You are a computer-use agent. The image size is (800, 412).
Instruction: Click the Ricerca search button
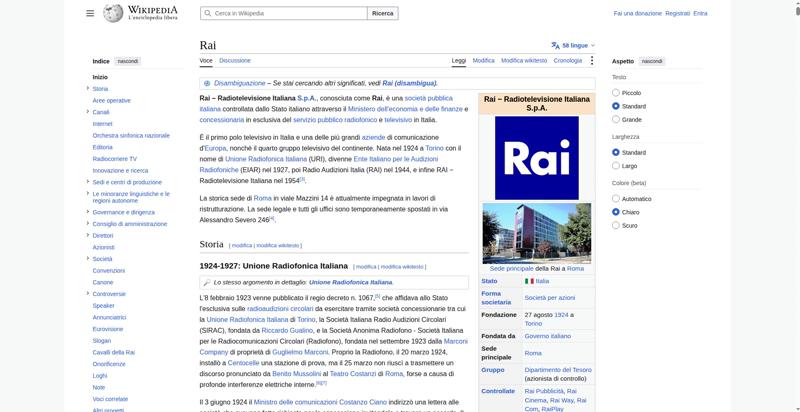click(383, 13)
